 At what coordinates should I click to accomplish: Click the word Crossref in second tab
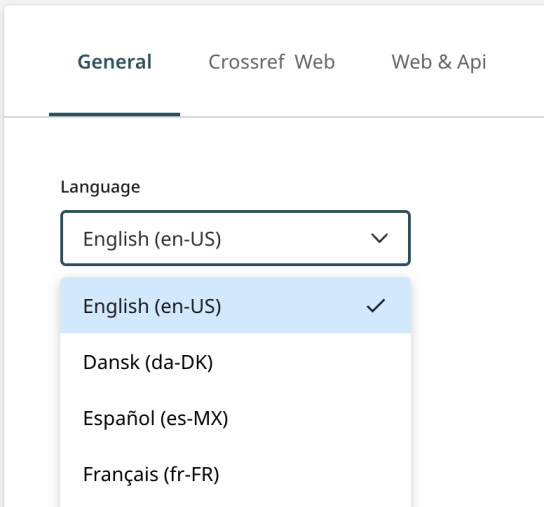[x=246, y=62]
